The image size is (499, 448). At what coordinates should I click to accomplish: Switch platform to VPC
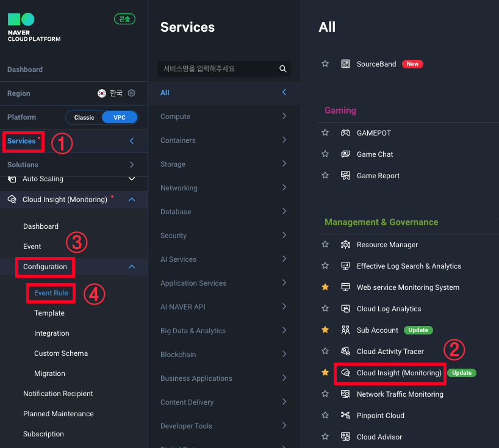pos(120,117)
